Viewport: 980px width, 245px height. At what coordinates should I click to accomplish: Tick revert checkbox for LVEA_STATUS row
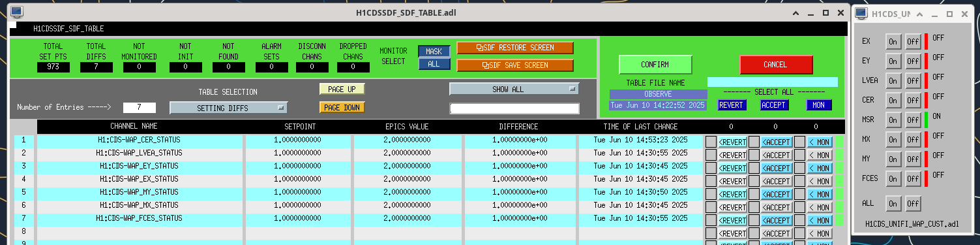click(x=711, y=154)
